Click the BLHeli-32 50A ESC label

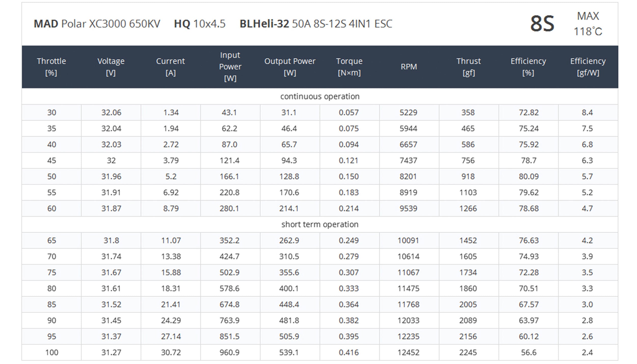[316, 24]
